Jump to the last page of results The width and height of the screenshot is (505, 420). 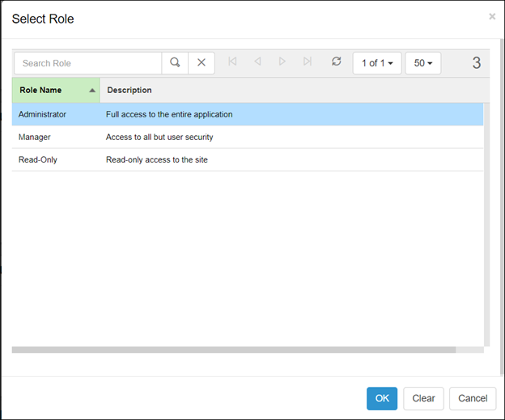click(x=307, y=62)
